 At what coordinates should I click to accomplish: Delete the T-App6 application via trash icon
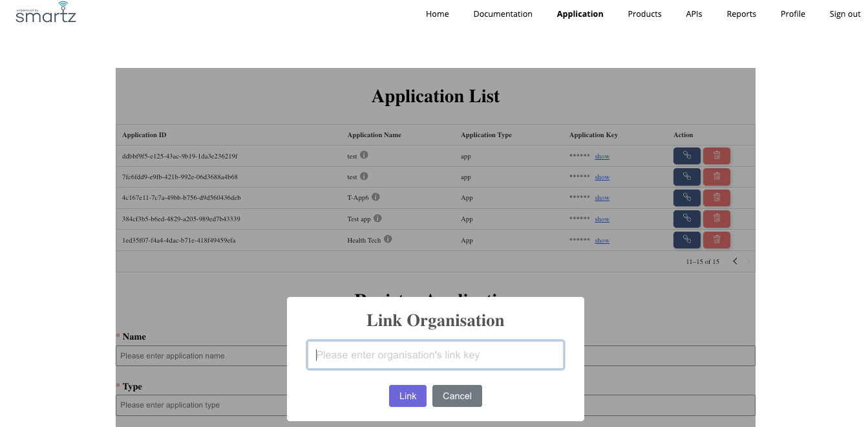(716, 198)
